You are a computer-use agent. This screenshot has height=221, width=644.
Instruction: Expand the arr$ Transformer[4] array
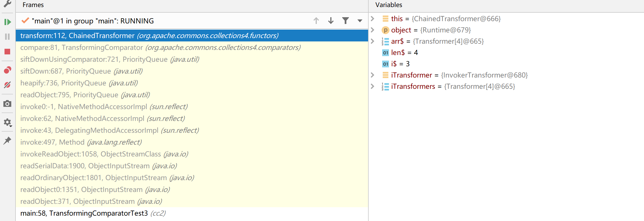[373, 41]
